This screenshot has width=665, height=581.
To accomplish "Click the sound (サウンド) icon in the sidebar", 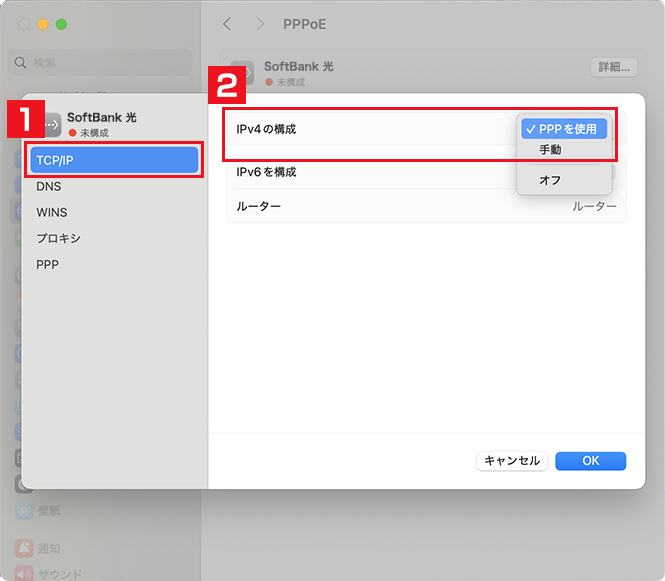I will click(23, 574).
